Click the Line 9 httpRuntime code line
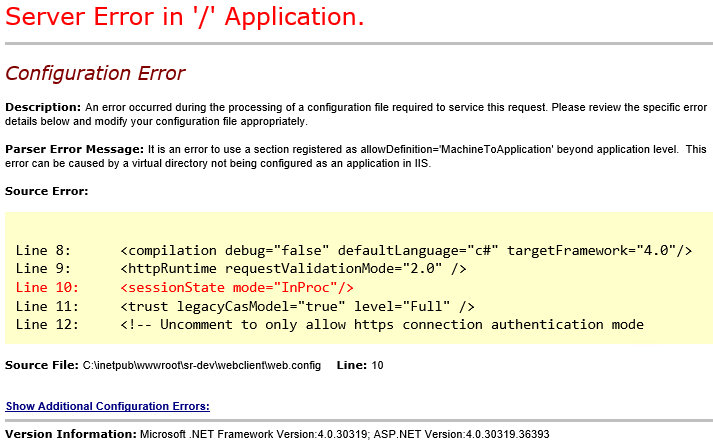713x447 pixels. point(241,268)
